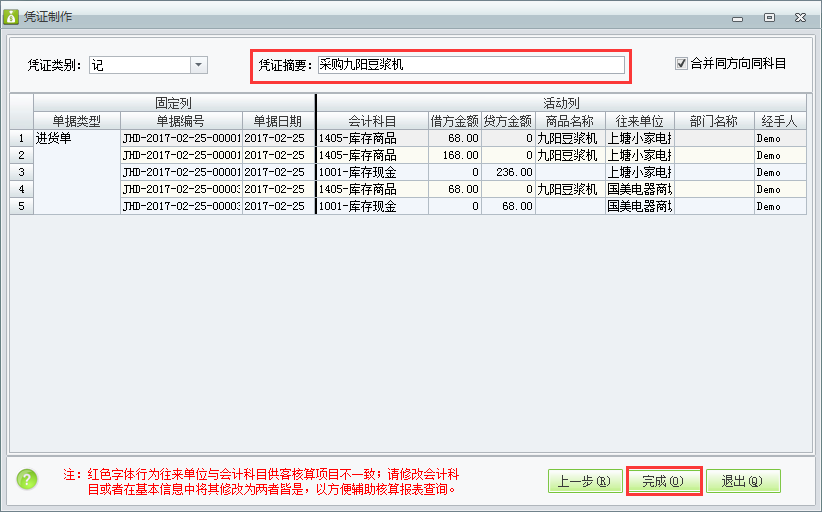Click the 退出 button

743,481
